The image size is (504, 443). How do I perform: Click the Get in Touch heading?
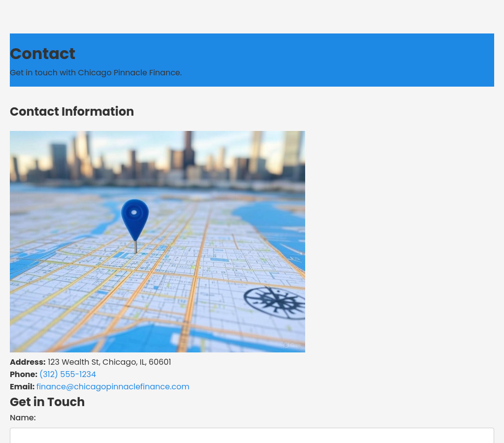pos(47,402)
